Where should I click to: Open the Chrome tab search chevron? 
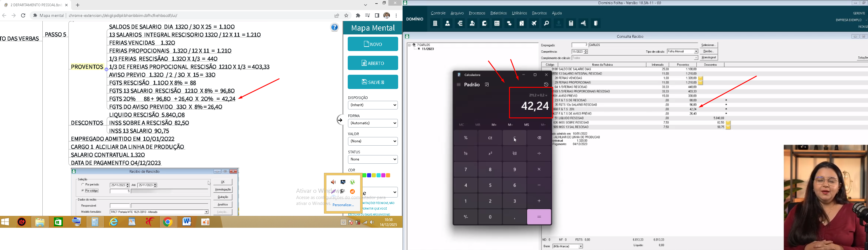click(x=366, y=5)
